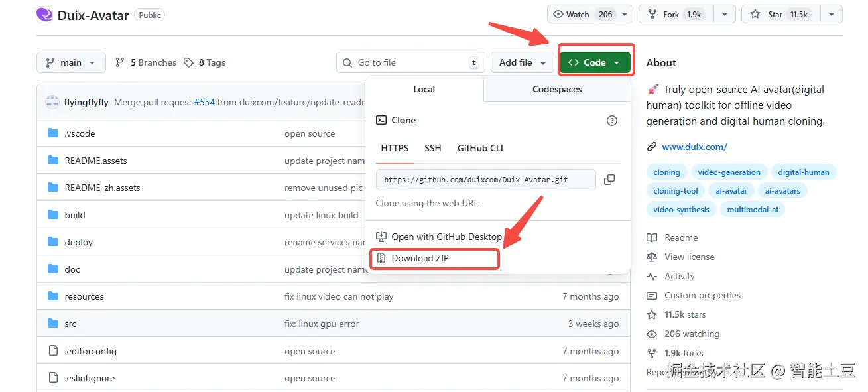The width and height of the screenshot is (868, 392).
Task: Click the flyingflyfly avatar icon
Action: coord(52,102)
